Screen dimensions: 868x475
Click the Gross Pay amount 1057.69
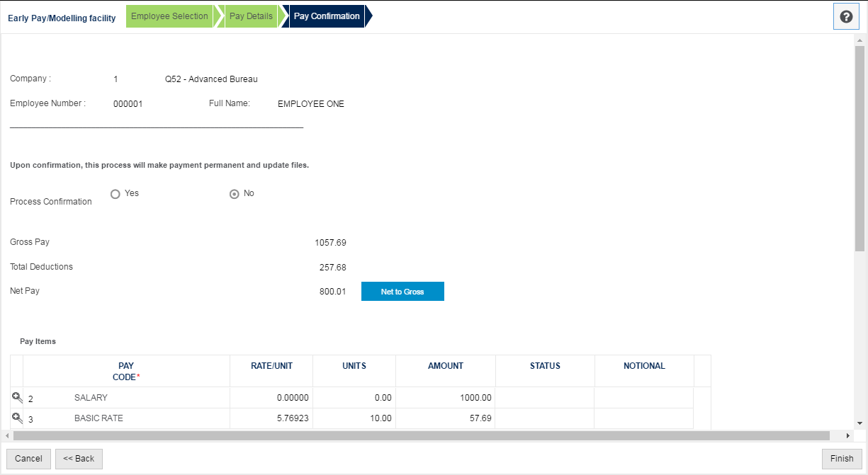tap(332, 242)
